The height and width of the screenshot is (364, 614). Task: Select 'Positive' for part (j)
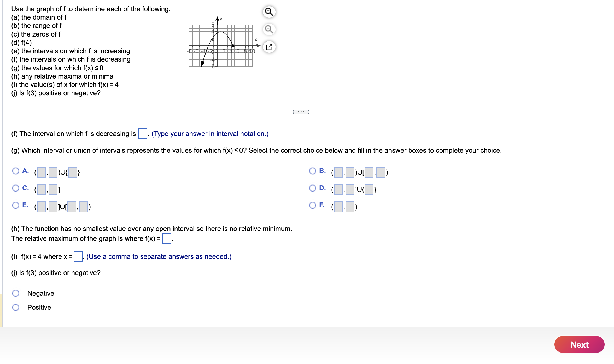coord(16,307)
